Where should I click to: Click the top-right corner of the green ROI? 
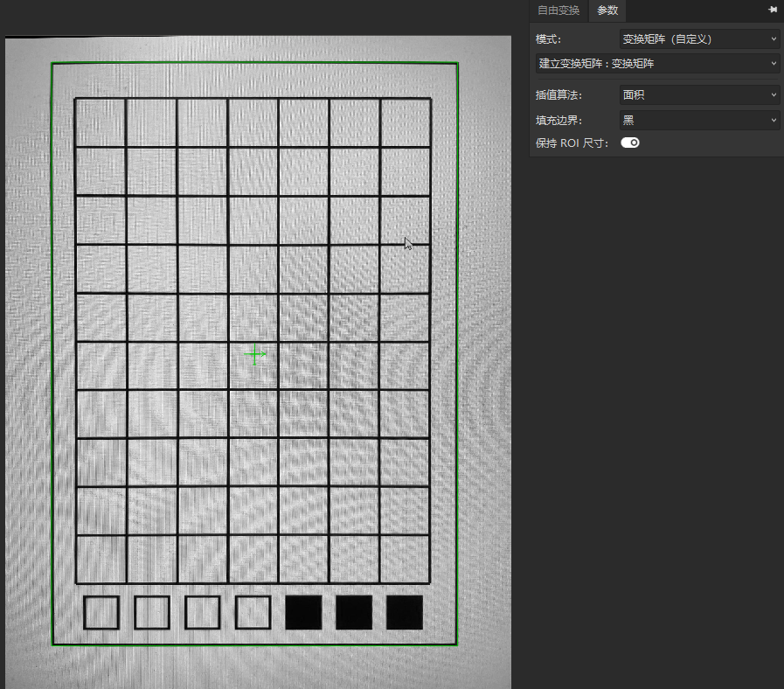click(457, 63)
